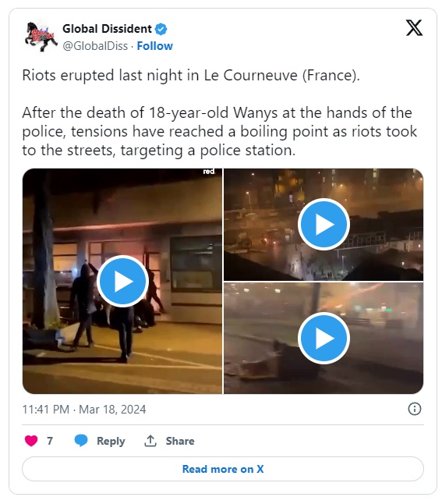Screen dimensions: 442x504
Task: Play the top-right street riot video
Action: (324, 225)
